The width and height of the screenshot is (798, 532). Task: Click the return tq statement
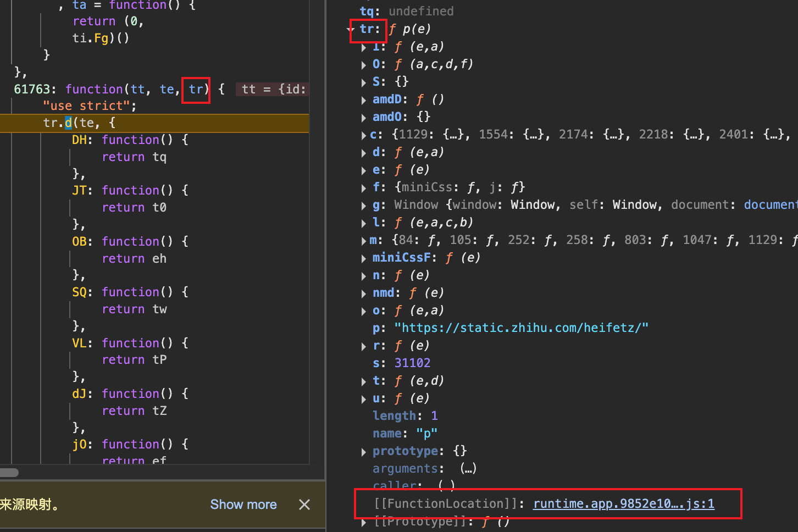(134, 157)
